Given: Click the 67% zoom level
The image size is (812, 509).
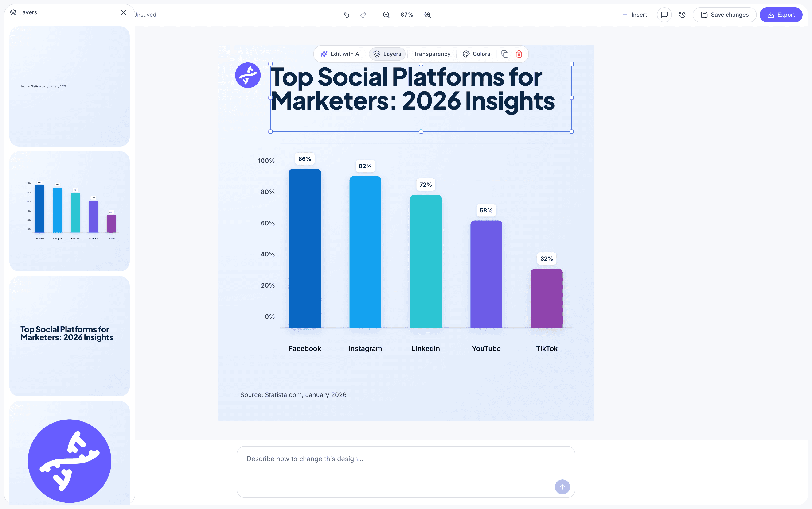Looking at the screenshot, I should [406, 15].
